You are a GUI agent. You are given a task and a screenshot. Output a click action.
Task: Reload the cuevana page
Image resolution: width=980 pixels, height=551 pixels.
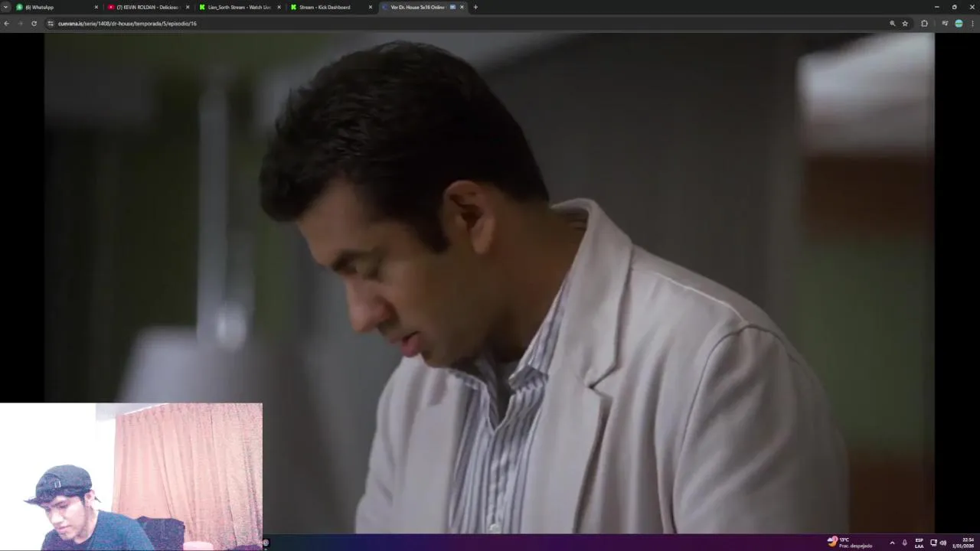click(x=34, y=24)
